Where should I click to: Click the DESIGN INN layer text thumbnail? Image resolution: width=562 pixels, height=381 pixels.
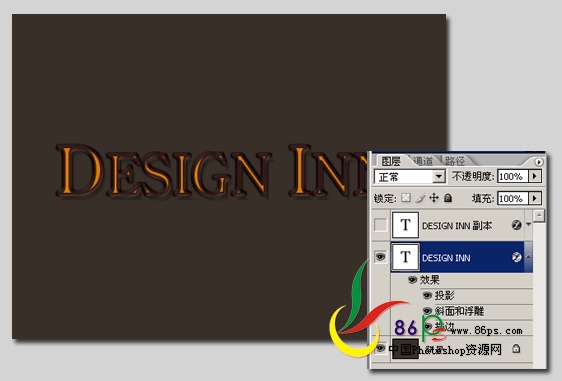(x=405, y=257)
